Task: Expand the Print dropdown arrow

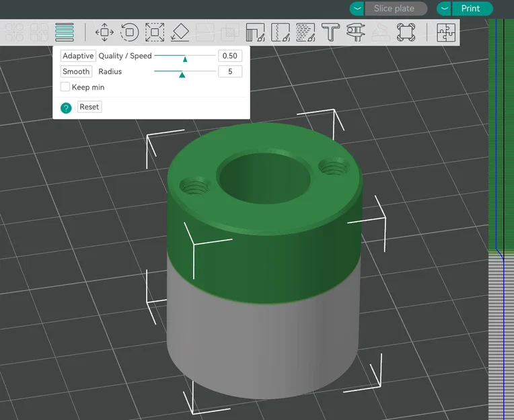Action: pyautogui.click(x=445, y=9)
